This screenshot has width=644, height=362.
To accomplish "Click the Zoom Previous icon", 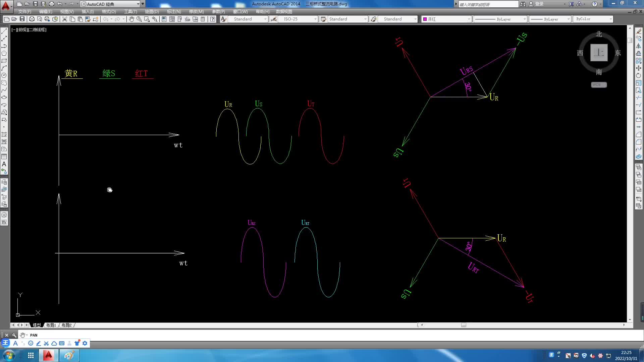I will 155,19.
